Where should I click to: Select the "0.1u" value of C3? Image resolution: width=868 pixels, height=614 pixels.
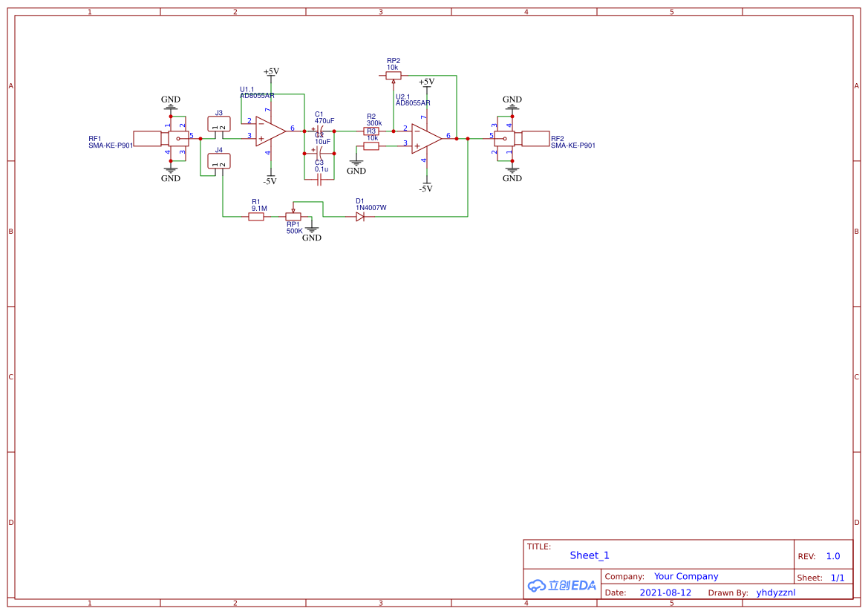coord(322,169)
